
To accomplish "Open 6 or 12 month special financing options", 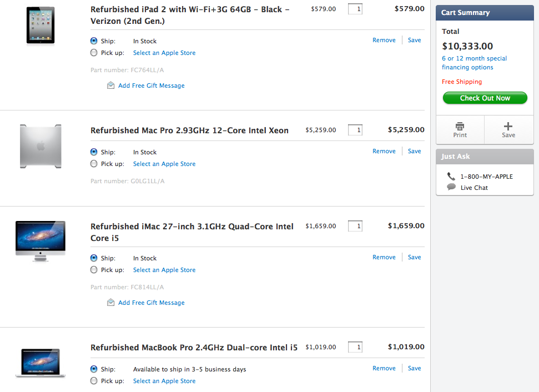I will click(x=474, y=63).
